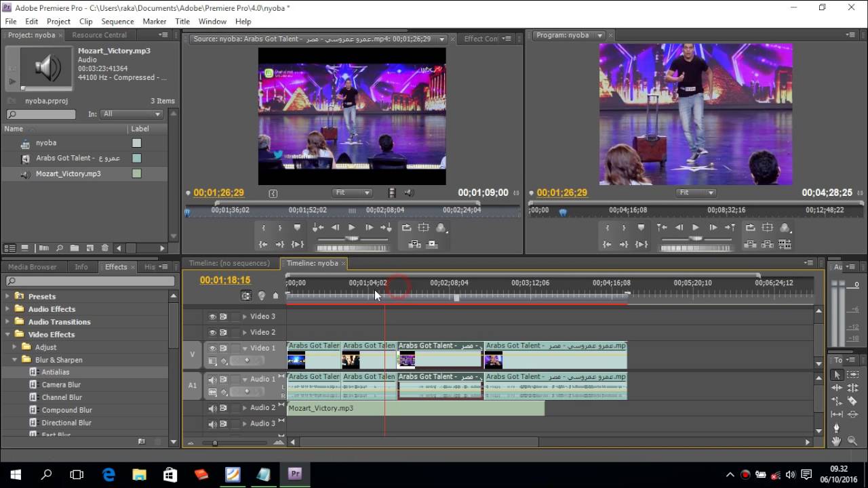Open the Project panel In: All dropdown
This screenshot has height=488, width=868.
coord(132,115)
